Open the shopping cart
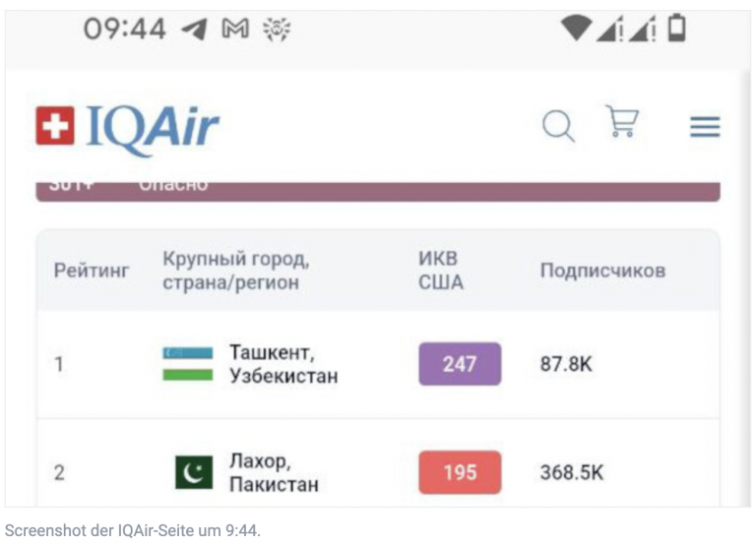The height and width of the screenshot is (546, 756). (622, 123)
